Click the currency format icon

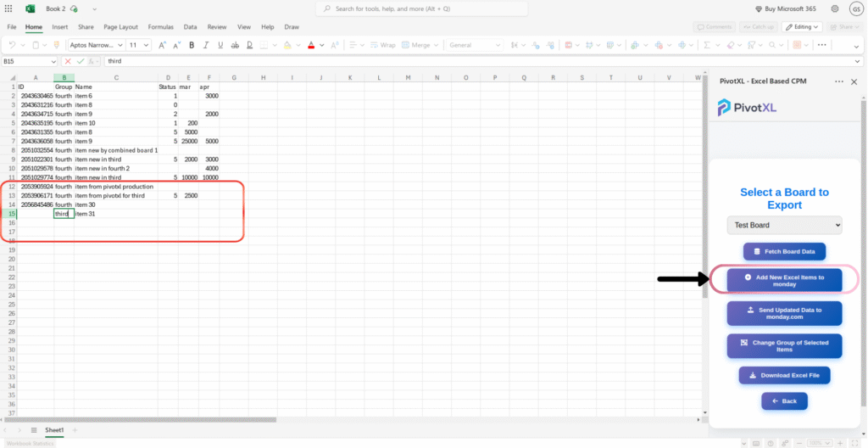516,45
